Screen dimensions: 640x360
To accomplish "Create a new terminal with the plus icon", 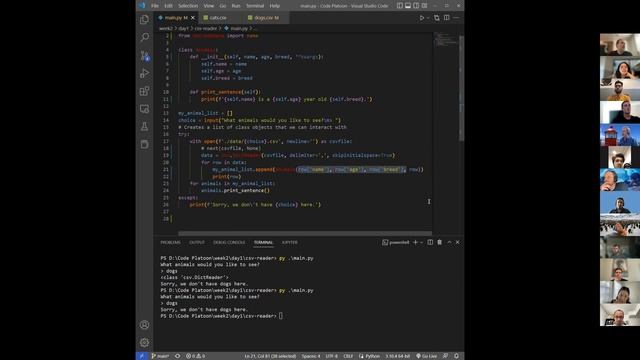I will (416, 242).
